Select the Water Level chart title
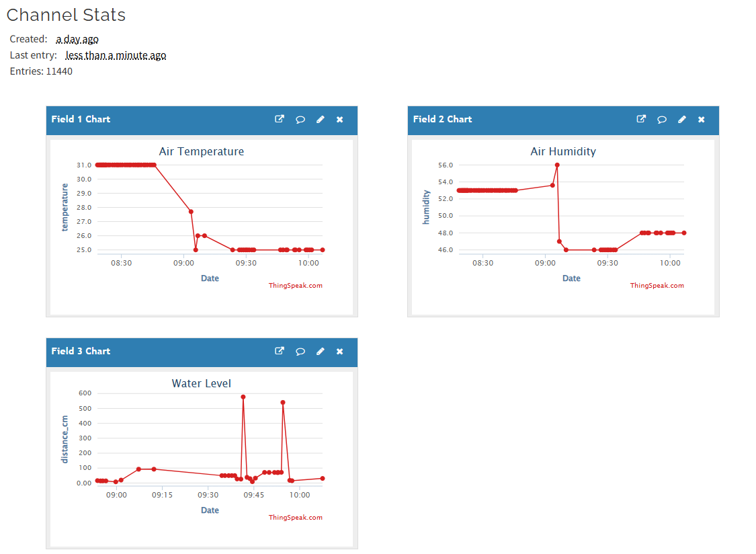The width and height of the screenshot is (756, 554). (202, 384)
